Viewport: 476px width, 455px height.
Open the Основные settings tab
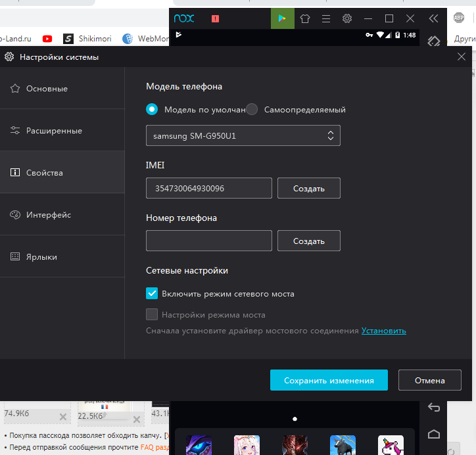click(x=62, y=88)
